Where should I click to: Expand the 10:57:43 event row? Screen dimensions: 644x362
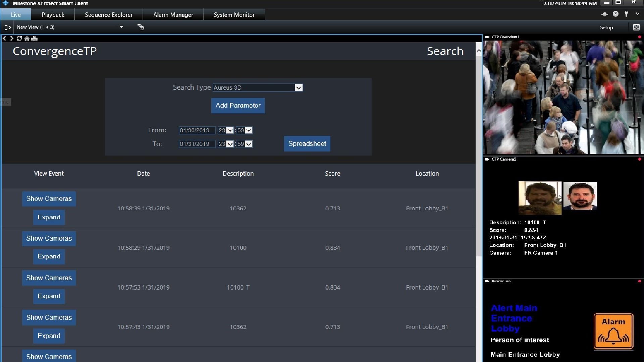coord(49,336)
